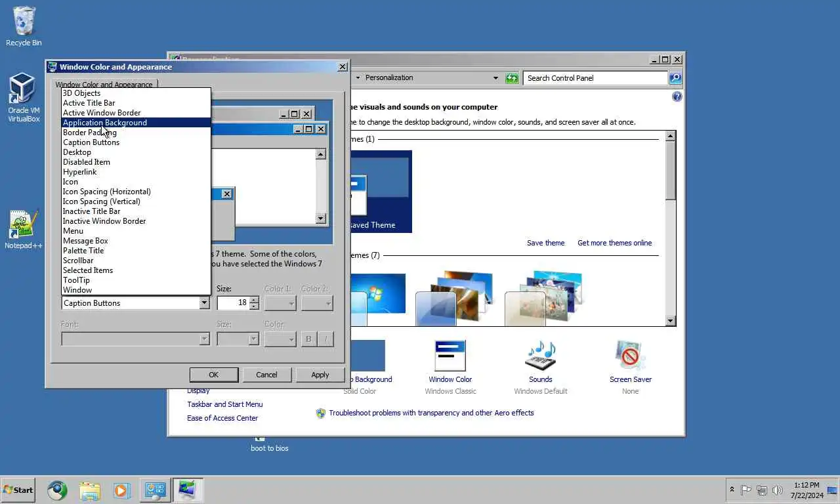Open the Taskbar and Start Menu link
The height and width of the screenshot is (504, 840).
click(225, 404)
